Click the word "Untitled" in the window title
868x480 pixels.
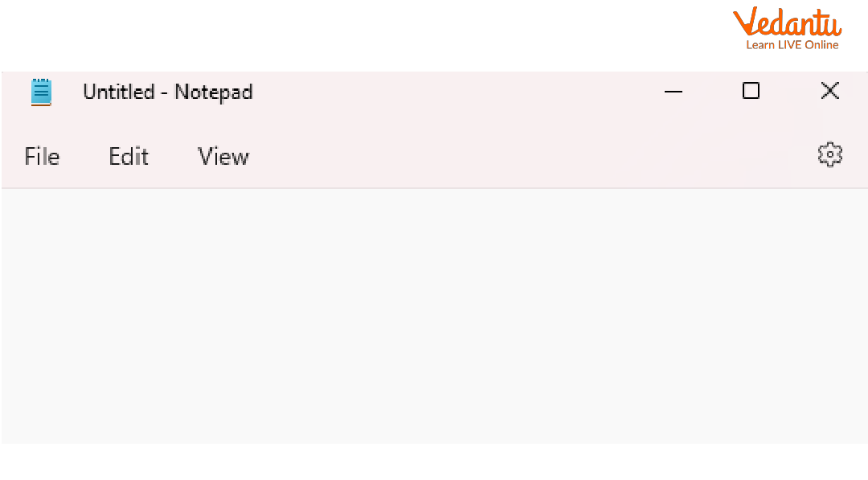click(118, 92)
